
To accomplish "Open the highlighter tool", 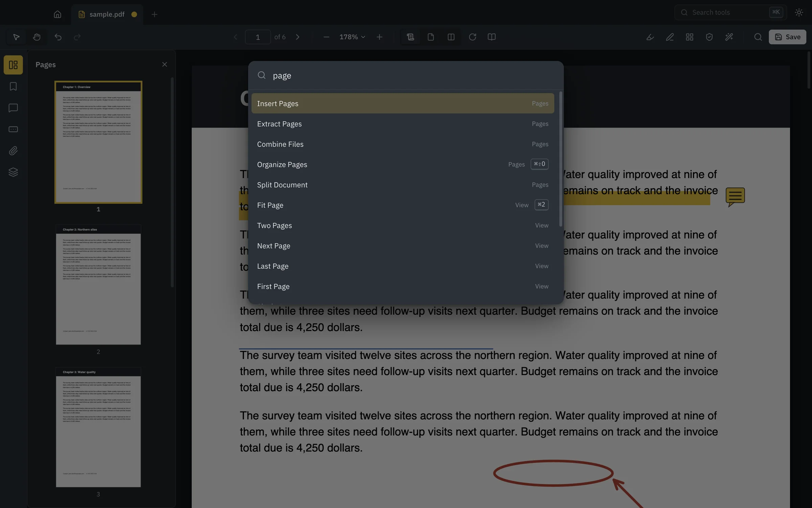I will point(650,37).
